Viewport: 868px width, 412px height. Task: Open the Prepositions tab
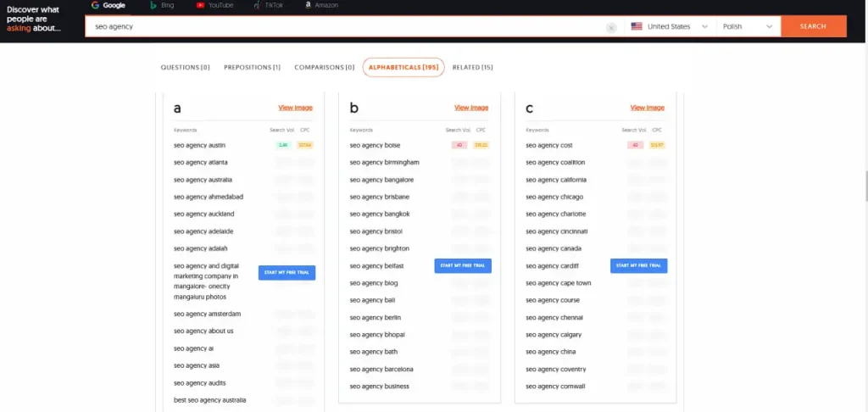[x=252, y=67]
